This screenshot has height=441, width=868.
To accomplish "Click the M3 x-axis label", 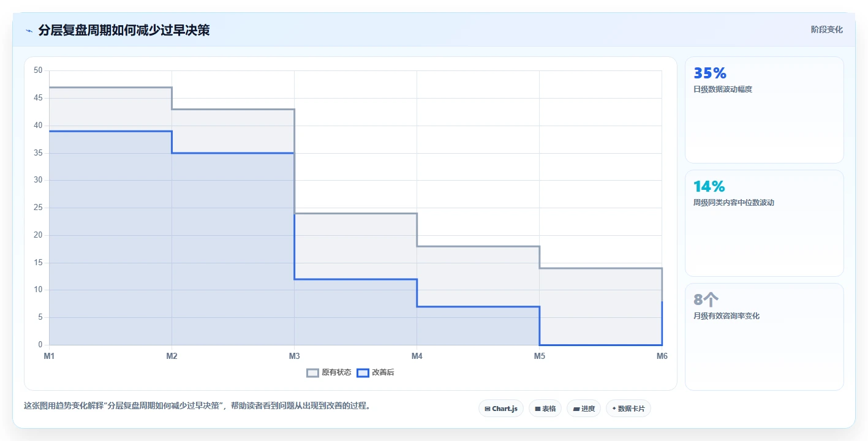I will (x=294, y=356).
